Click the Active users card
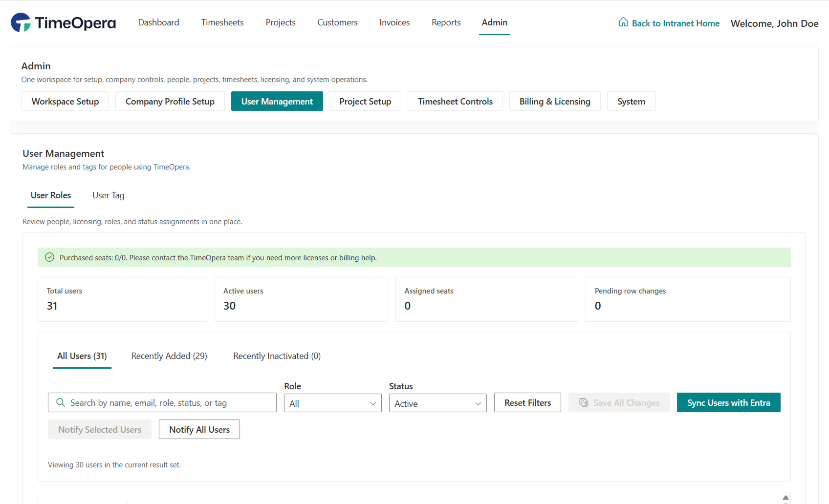This screenshot has height=504, width=829. click(x=301, y=299)
